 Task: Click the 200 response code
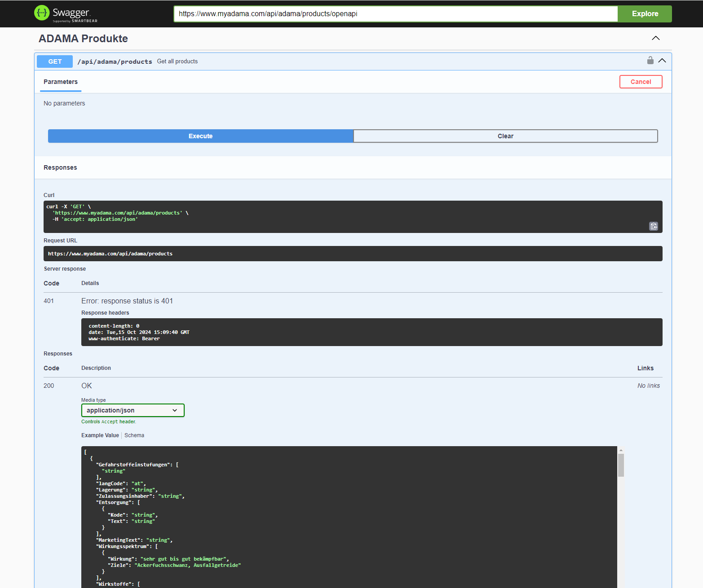coord(49,386)
